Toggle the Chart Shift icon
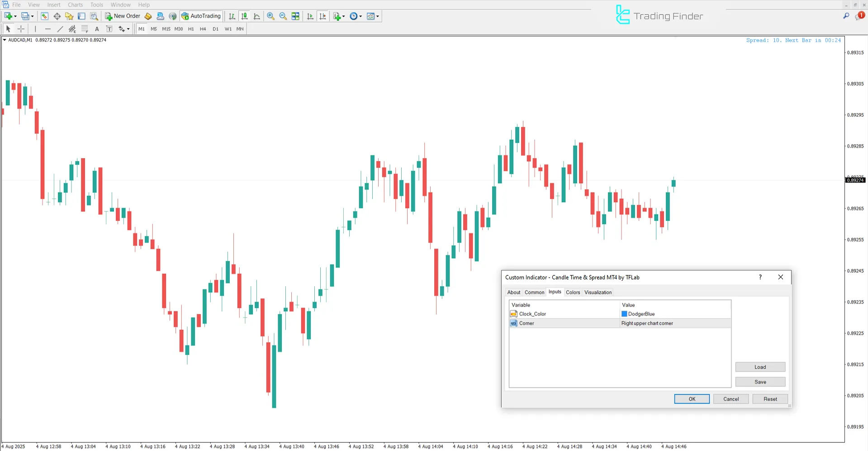This screenshot has height=451, width=868. pos(323,16)
